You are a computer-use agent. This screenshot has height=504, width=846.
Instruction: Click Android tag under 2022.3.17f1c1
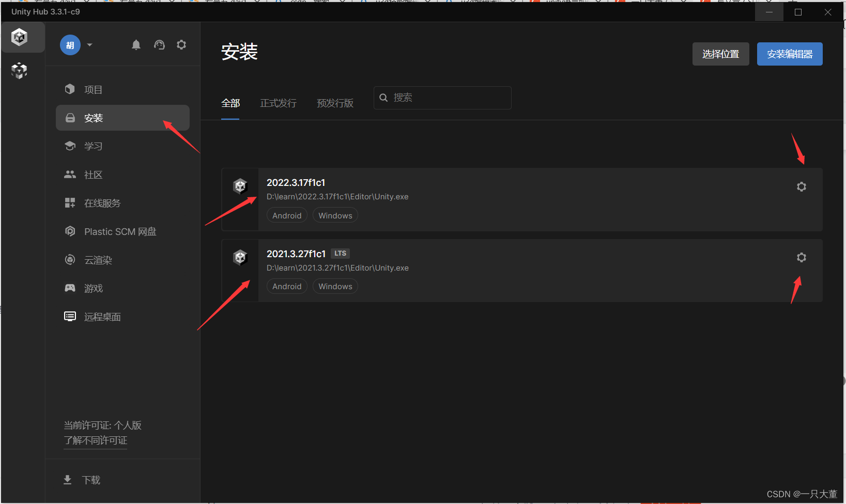pyautogui.click(x=287, y=215)
